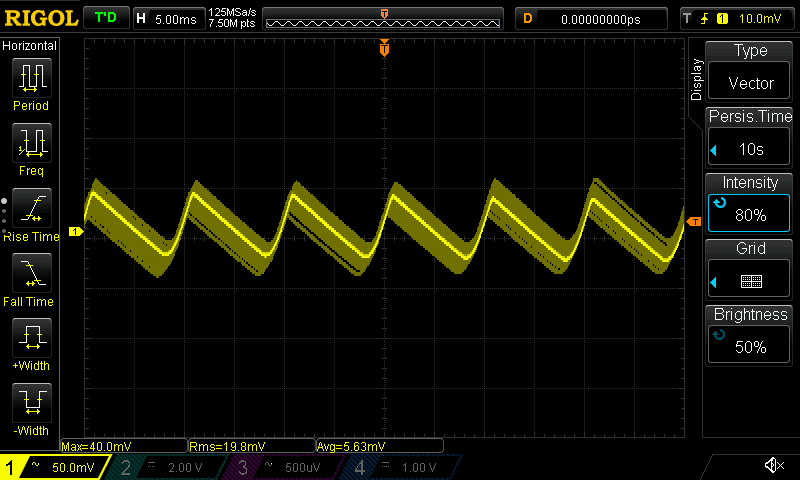The height and width of the screenshot is (480, 800).
Task: Click the Grid left arrow
Action: point(714,282)
